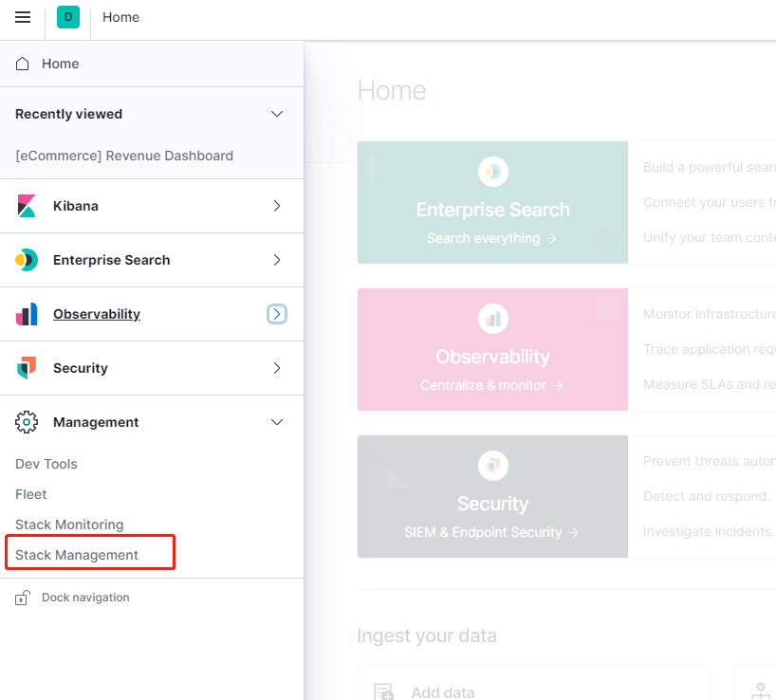
Task: Click the Enterprise Search logo icon in the sidebar
Action: [27, 260]
